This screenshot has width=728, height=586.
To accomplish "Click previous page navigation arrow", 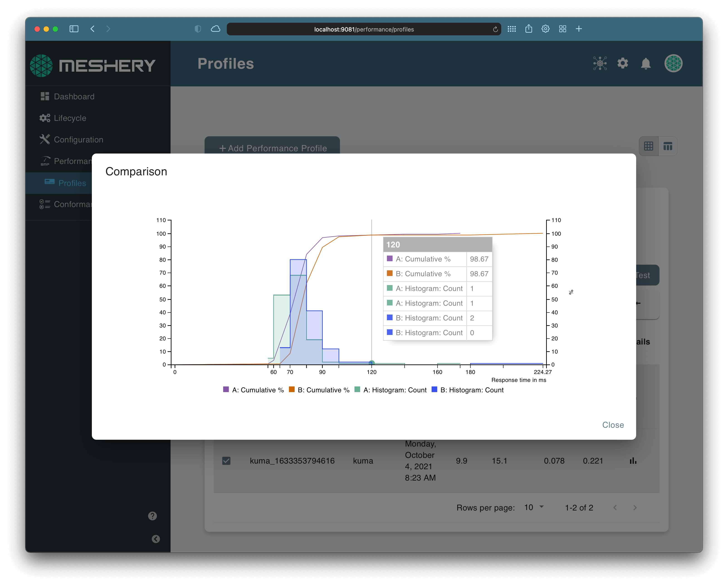I will click(x=615, y=508).
